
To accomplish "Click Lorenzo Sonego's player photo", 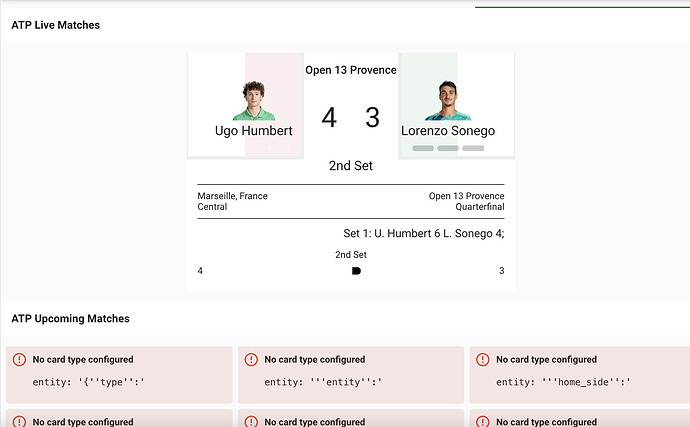I will (447, 100).
